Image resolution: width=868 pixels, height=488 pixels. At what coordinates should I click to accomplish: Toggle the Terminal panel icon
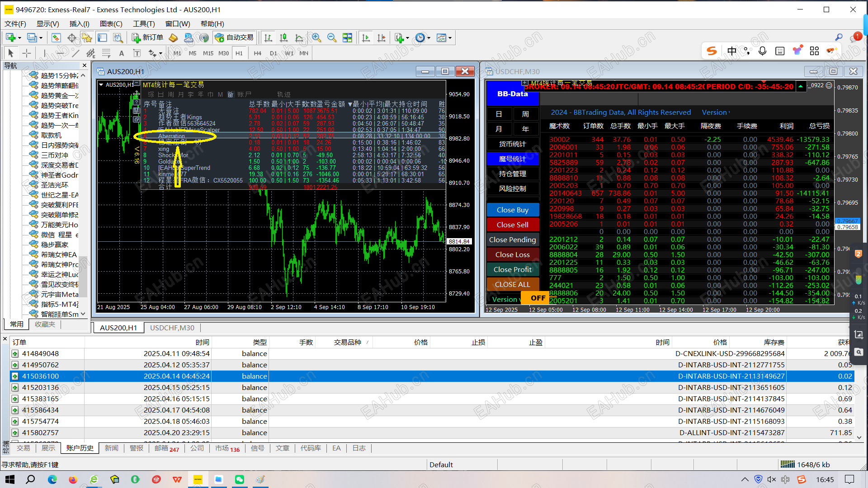[102, 38]
